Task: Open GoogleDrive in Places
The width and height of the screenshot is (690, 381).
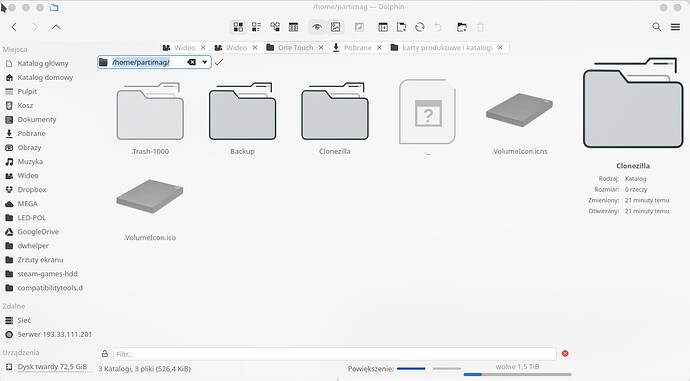Action: 38,232
